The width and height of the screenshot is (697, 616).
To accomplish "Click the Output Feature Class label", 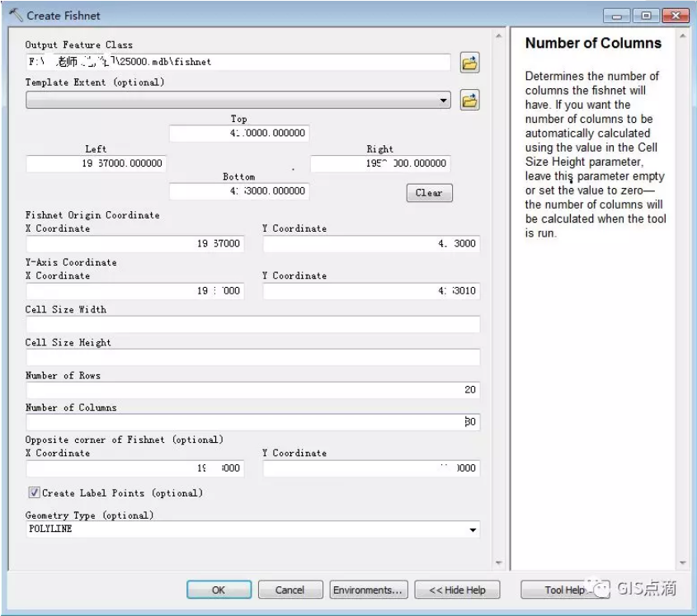I will pos(78,45).
